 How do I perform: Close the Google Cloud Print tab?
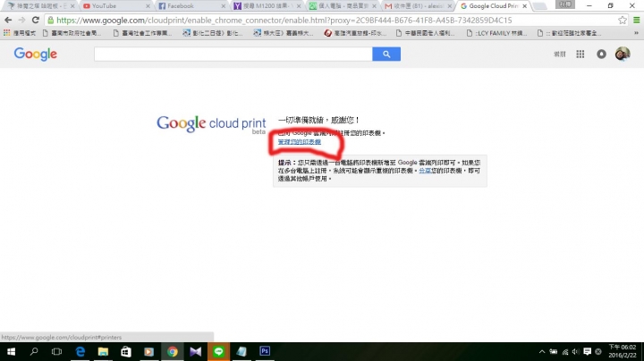(x=524, y=6)
